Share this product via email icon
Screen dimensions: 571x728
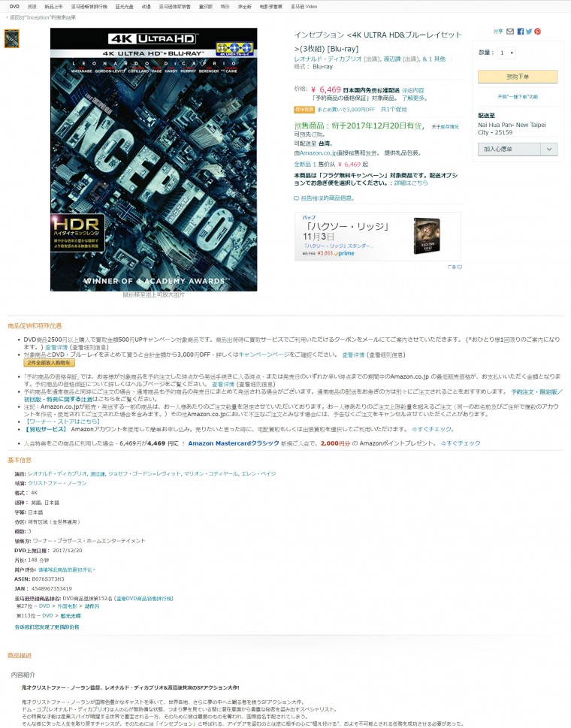(x=510, y=32)
